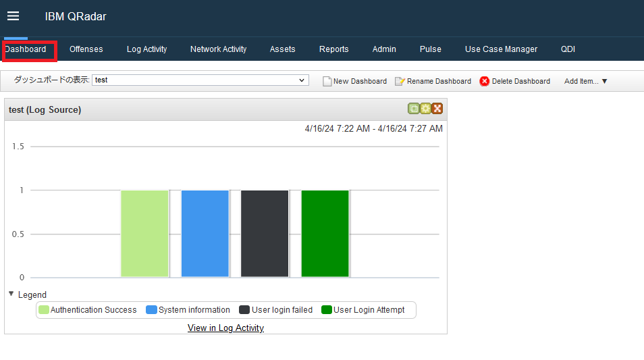Click the IBM QRadar title
This screenshot has height=360, width=644.
click(x=76, y=16)
